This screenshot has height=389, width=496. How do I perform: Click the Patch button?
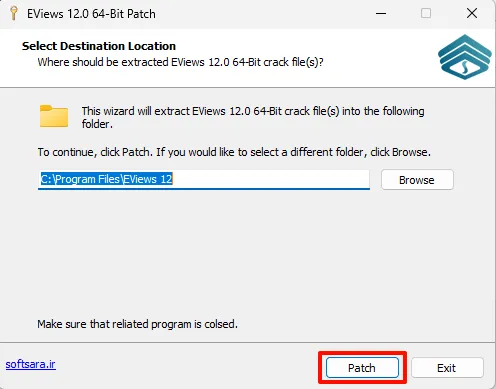click(x=362, y=368)
